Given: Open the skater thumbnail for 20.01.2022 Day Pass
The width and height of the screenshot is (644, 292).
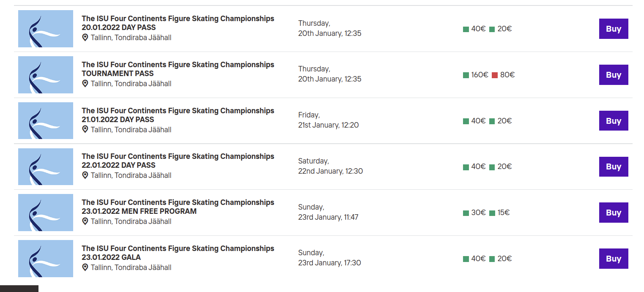Looking at the screenshot, I should pyautogui.click(x=46, y=29).
